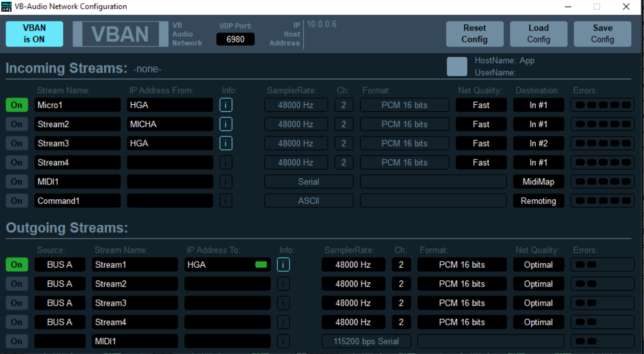This screenshot has width=644, height=354.
Task: Edit outgoing stream name MIDI1
Action: 135,341
